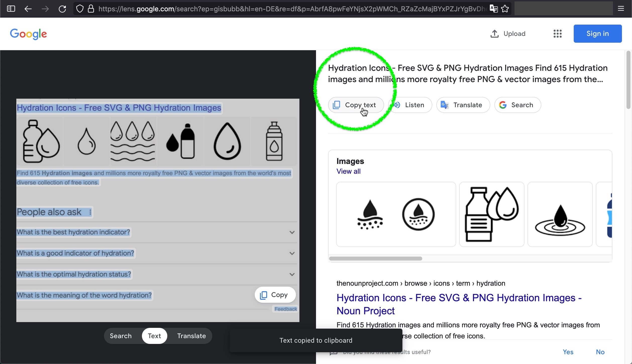The height and width of the screenshot is (364, 632).
Task: Click the browser reload icon
Action: point(62,9)
